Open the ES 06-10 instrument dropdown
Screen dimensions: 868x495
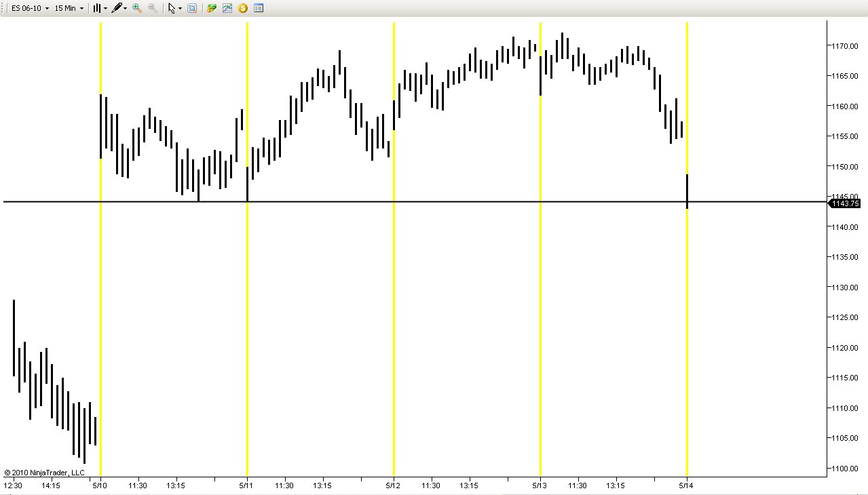click(29, 8)
